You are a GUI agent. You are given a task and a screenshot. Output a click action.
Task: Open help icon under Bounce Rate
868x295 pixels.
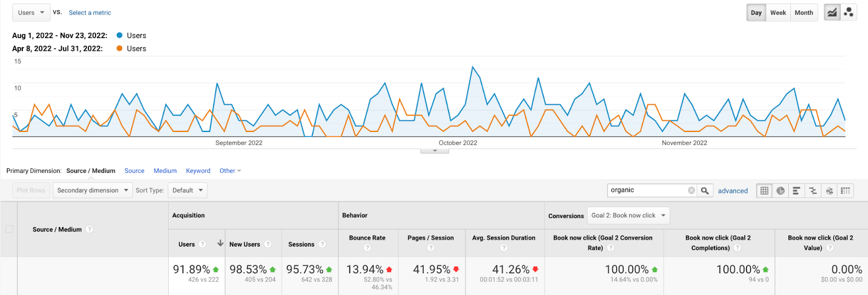point(367,248)
